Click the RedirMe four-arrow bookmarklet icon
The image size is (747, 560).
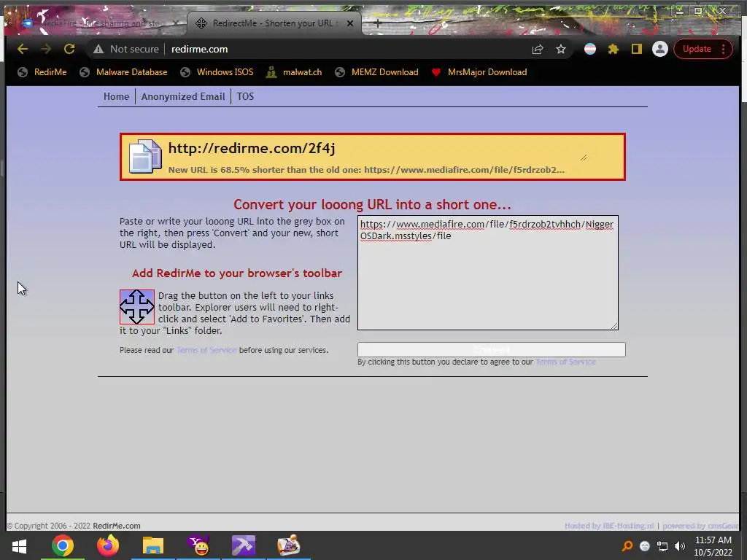point(137,307)
